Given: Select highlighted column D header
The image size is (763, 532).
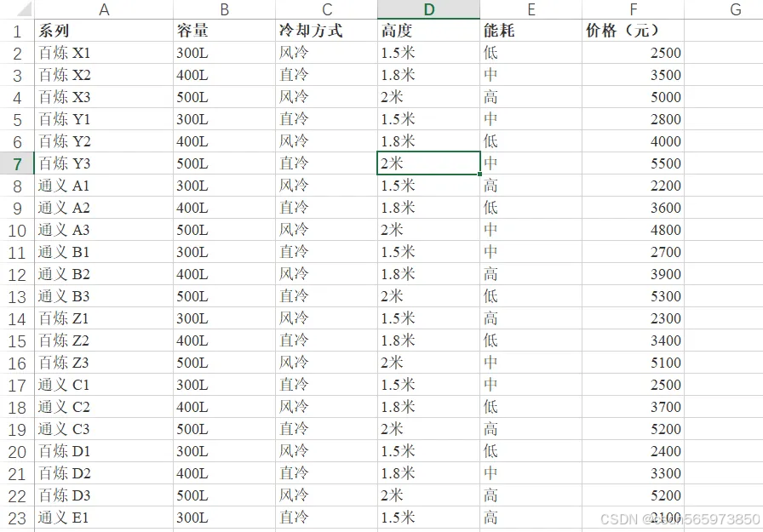Looking at the screenshot, I should 428,9.
